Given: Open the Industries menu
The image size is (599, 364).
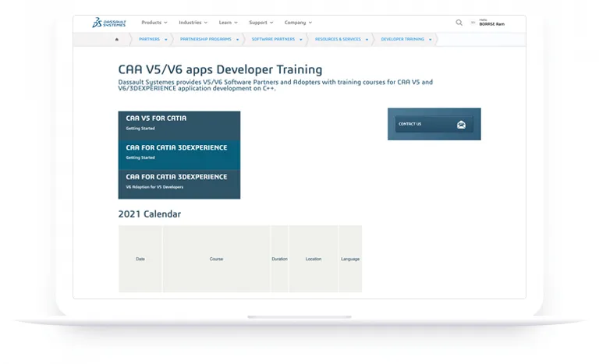Looking at the screenshot, I should (x=193, y=23).
